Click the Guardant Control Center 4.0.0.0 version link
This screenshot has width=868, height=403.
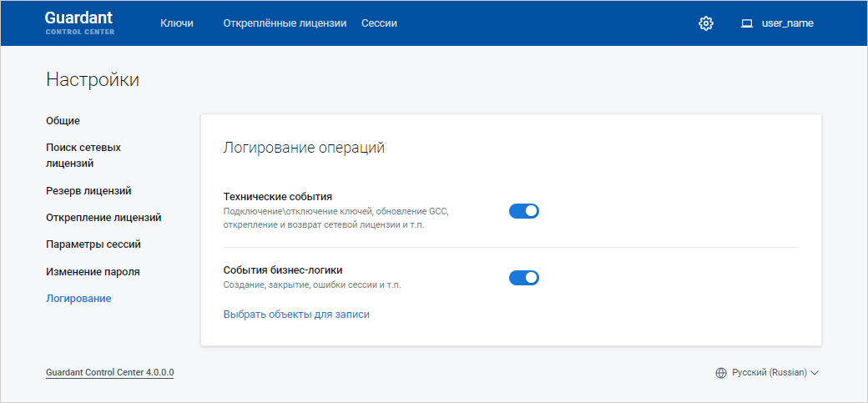click(x=110, y=372)
